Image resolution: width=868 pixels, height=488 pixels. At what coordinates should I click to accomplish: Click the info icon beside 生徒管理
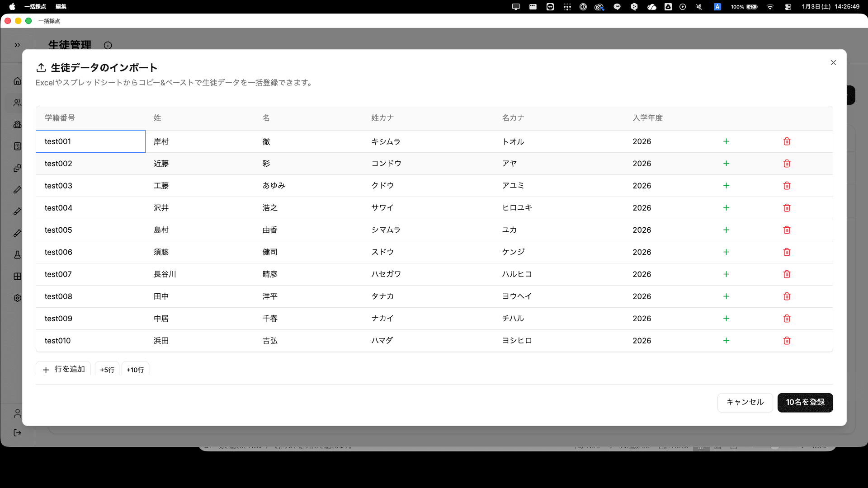pos(108,46)
